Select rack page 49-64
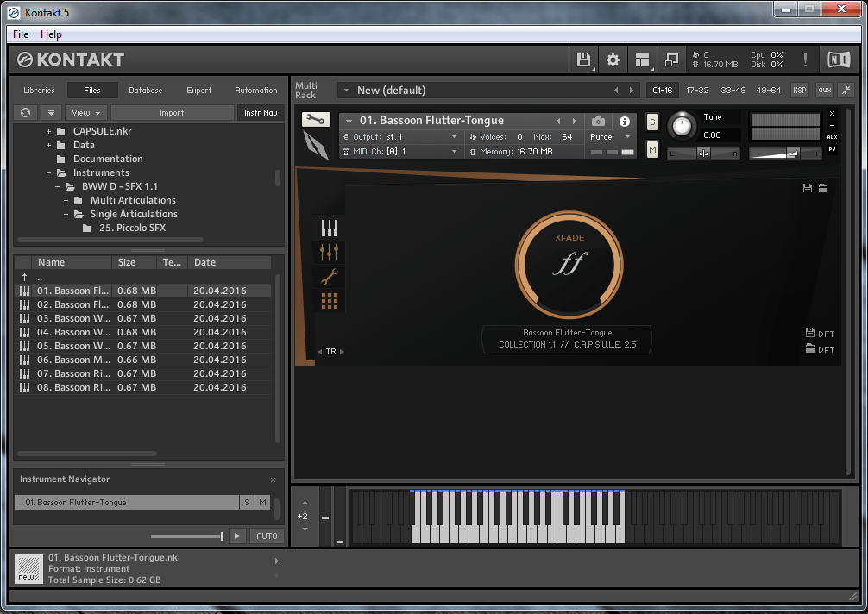868x614 pixels. (x=769, y=91)
